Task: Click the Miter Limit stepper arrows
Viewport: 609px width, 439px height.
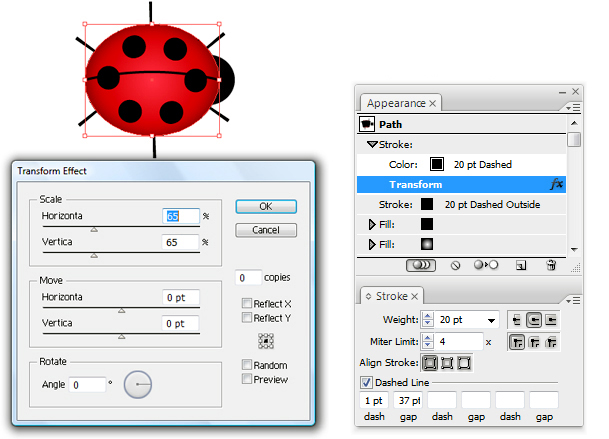Action: [x=428, y=341]
